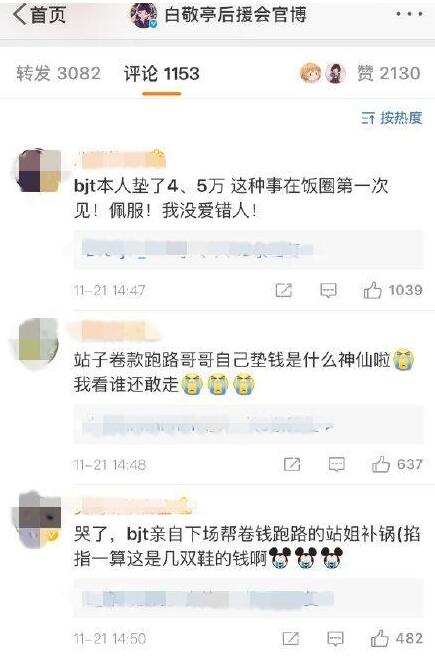Reply to the 14:48 comment via bubble icon
435x656 pixels.
click(337, 464)
